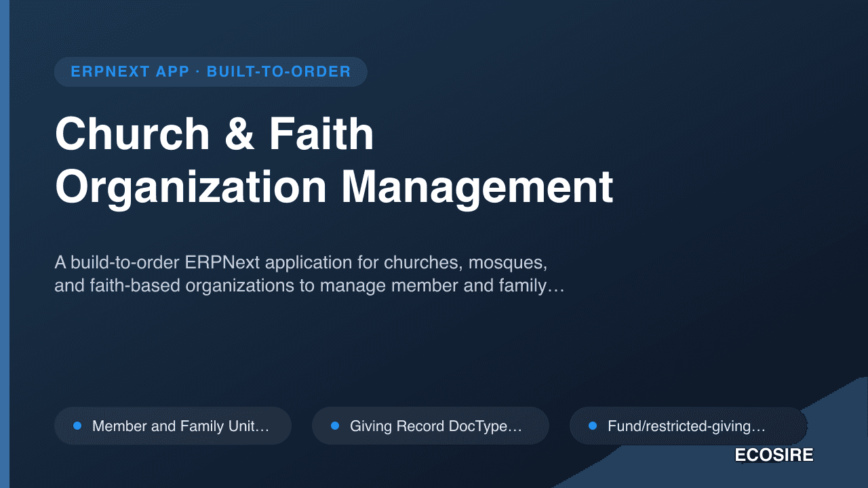The width and height of the screenshot is (868, 488).
Task: Click the 'and faith-based organizations' description line
Action: [309, 286]
